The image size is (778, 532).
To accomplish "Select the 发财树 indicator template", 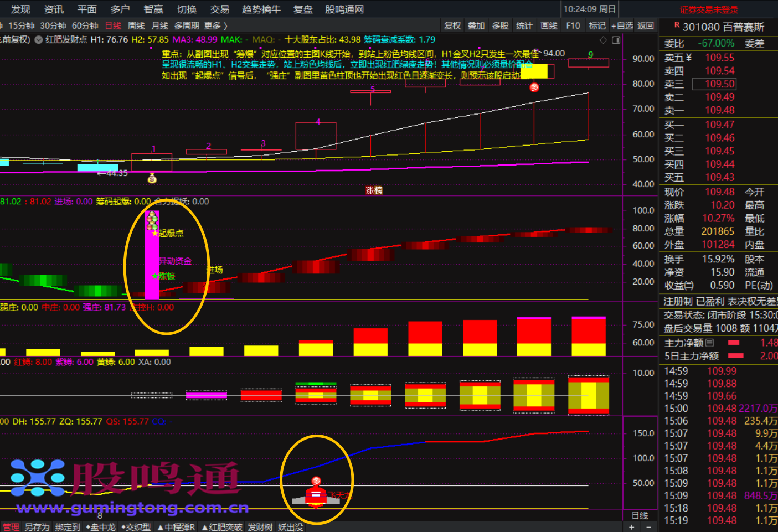I will (260, 527).
